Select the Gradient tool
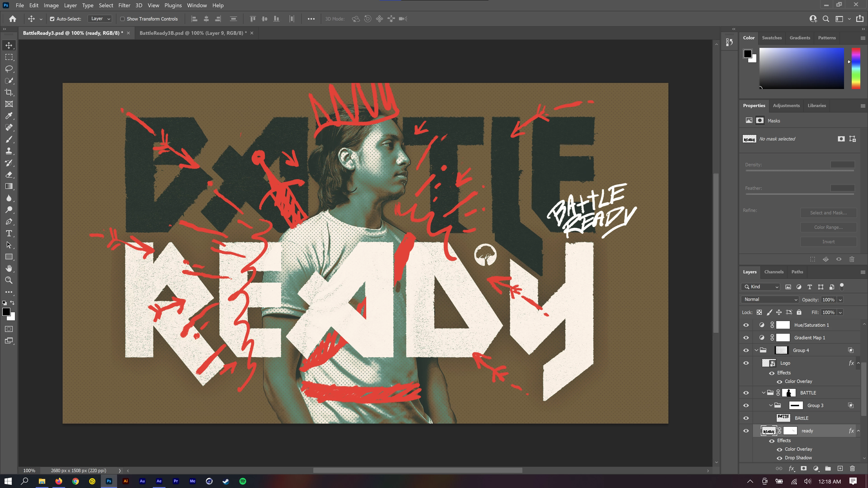Screen dimensions: 868x488 point(9,186)
